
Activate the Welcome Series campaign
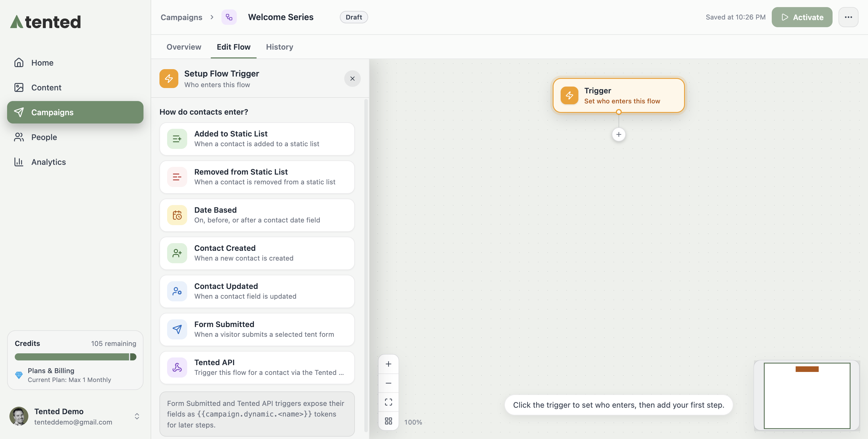click(802, 17)
